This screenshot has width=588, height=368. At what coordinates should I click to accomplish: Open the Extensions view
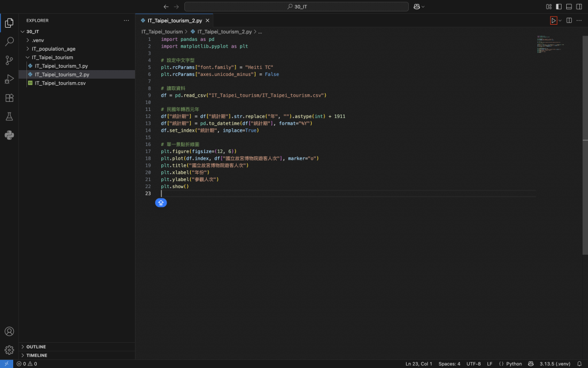pyautogui.click(x=9, y=98)
